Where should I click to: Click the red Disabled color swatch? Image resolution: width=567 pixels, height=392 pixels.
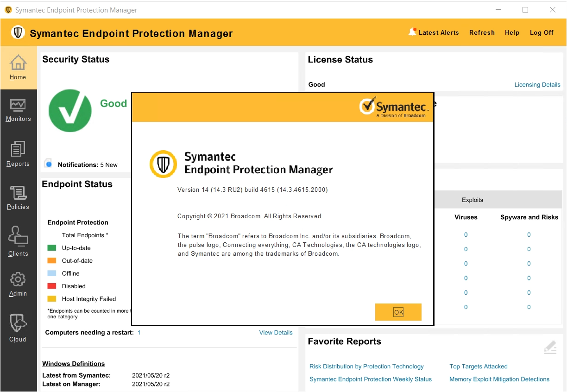(52, 286)
